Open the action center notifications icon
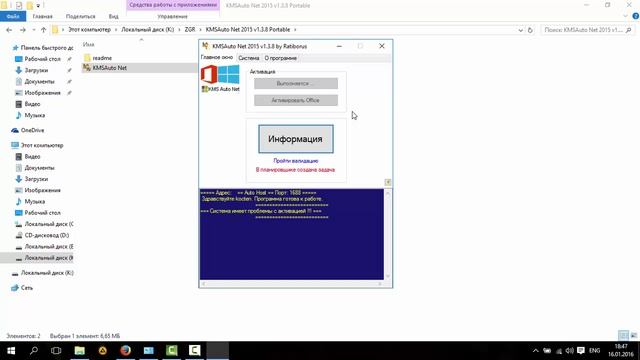 coord(581,351)
